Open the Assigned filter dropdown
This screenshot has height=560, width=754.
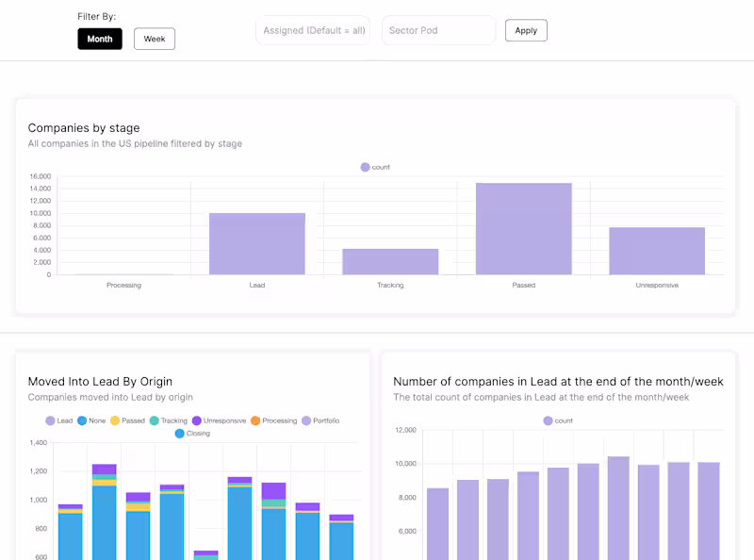coord(313,30)
